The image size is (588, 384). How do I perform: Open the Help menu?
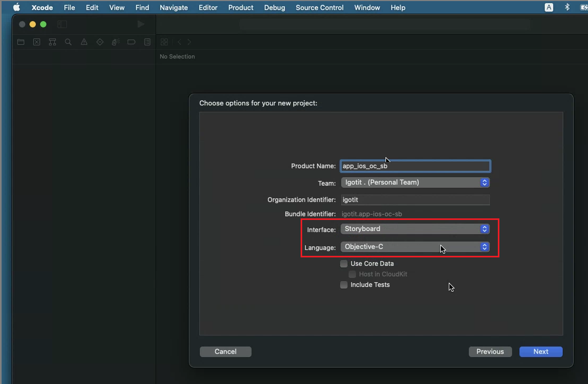pos(398,7)
